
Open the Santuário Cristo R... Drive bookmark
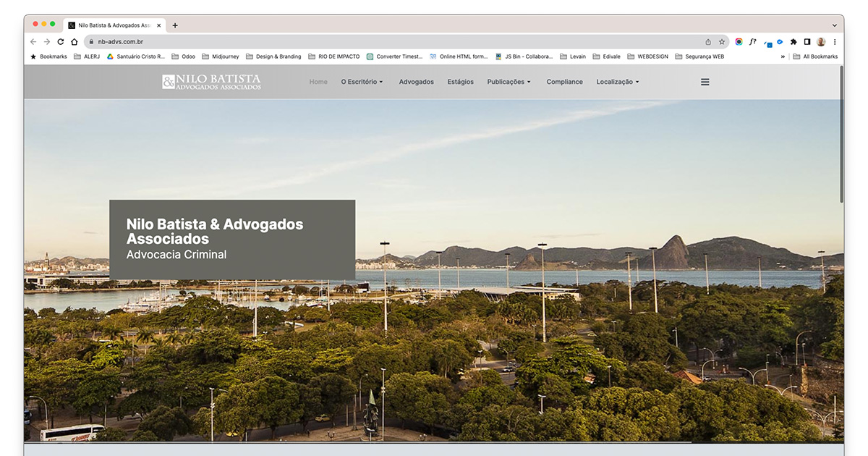tap(136, 56)
